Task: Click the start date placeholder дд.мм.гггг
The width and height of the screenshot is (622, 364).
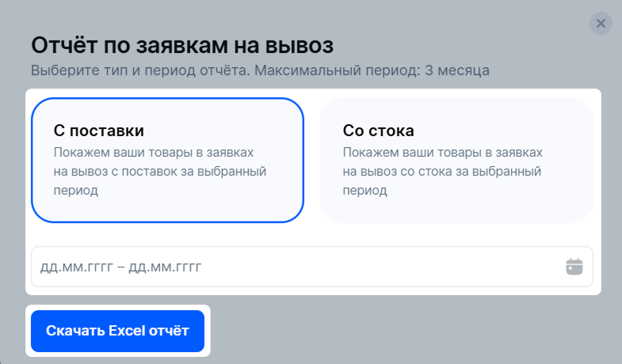Action: click(77, 267)
